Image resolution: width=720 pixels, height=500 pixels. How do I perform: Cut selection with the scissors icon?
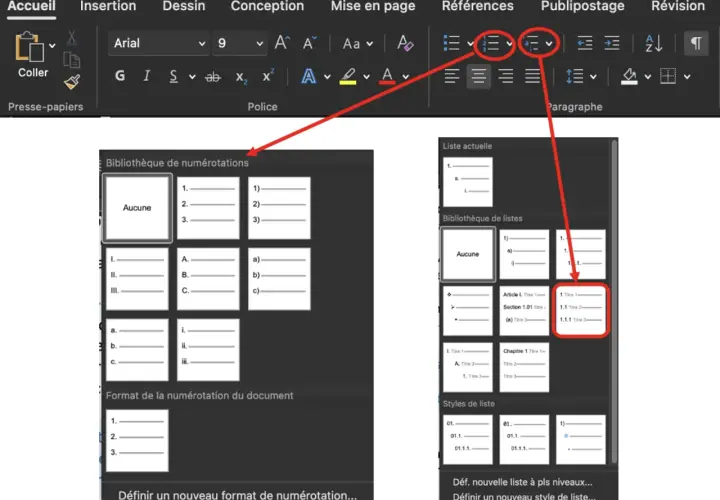pyautogui.click(x=71, y=38)
